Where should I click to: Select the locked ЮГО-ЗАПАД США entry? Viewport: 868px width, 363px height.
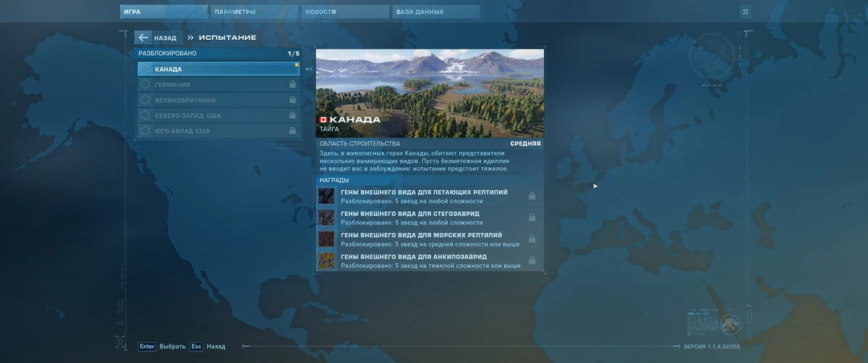point(218,131)
